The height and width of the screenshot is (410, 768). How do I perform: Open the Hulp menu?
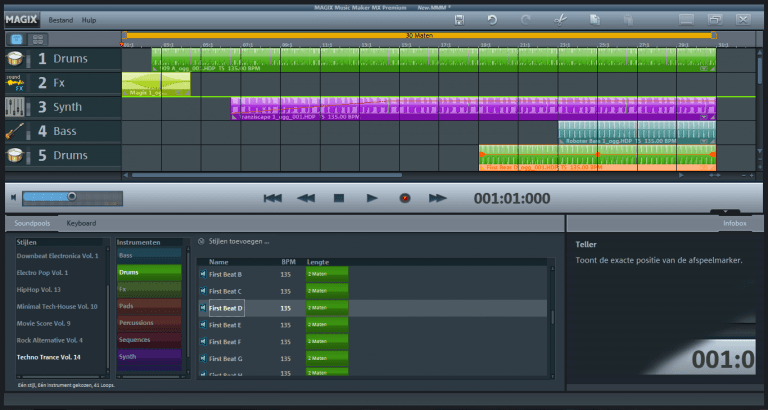[89, 21]
